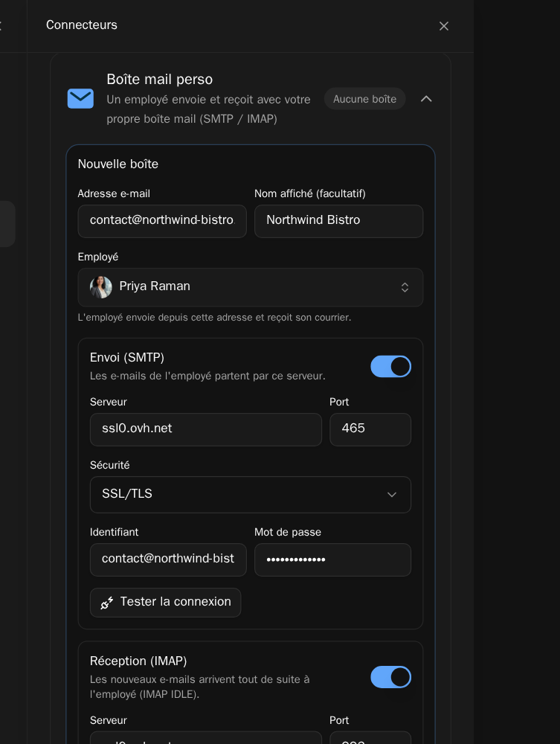Edit the Mot de passe field

[x=332, y=559]
